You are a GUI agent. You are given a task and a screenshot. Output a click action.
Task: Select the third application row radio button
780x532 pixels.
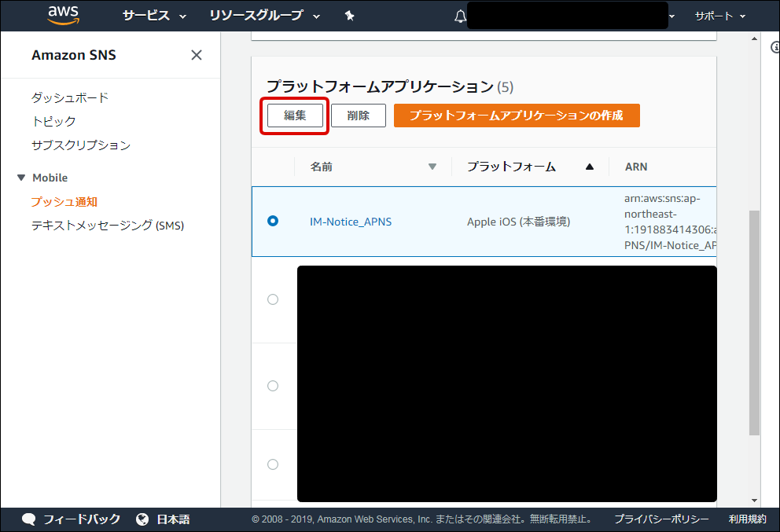273,386
